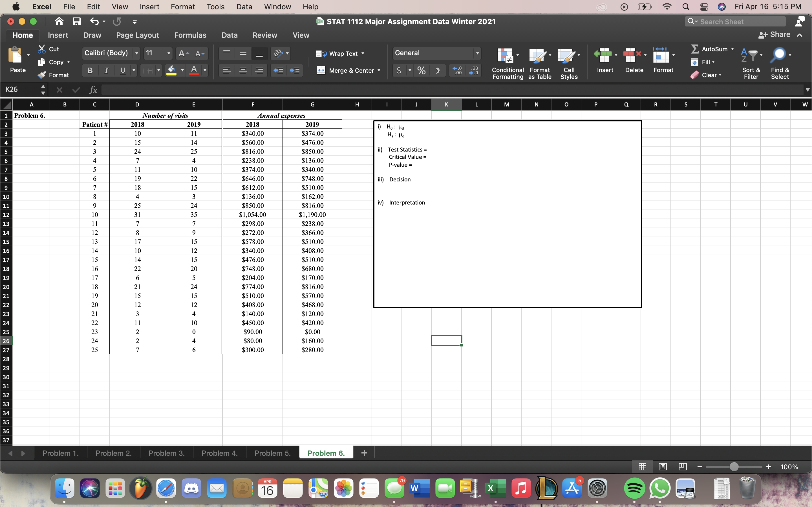This screenshot has width=812, height=507.
Task: Click the Percent style icon
Action: click(422, 70)
